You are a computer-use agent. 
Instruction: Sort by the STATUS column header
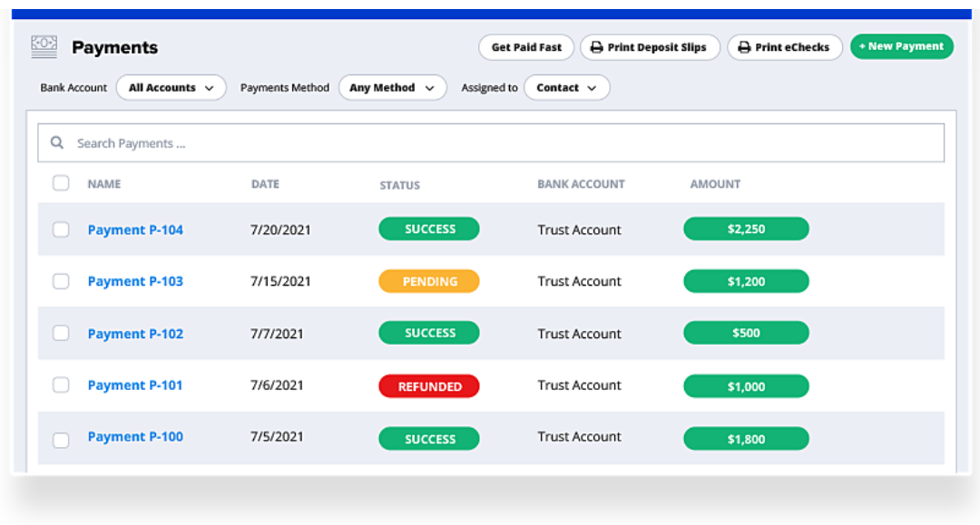click(399, 185)
